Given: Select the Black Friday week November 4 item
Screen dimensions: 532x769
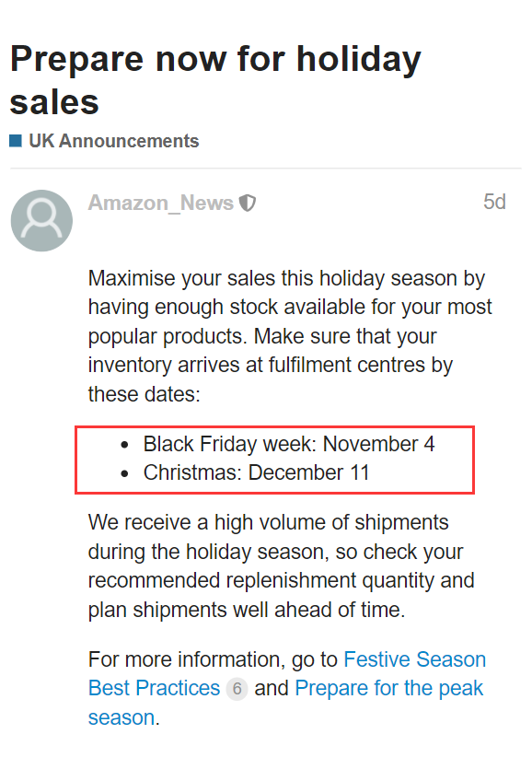Looking at the screenshot, I should tap(289, 444).
